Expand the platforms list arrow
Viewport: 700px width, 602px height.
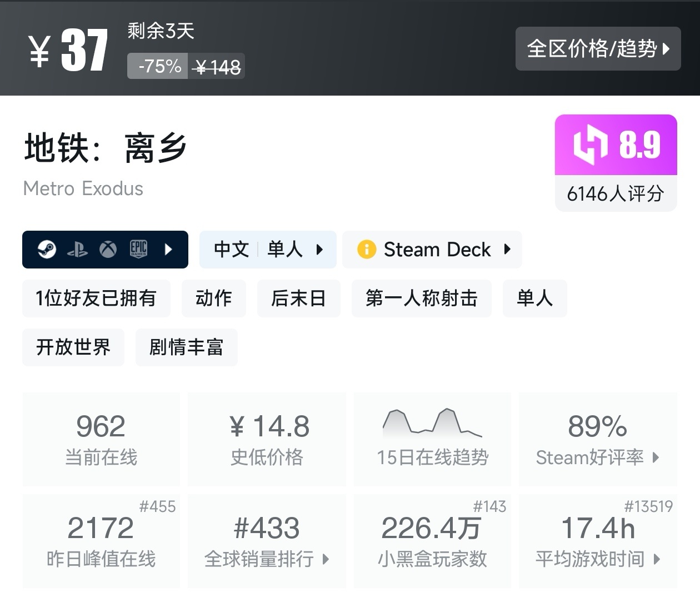169,250
